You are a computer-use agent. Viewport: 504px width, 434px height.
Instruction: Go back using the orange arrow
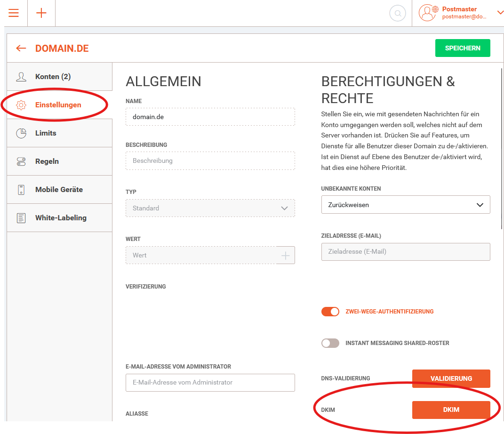pos(21,48)
